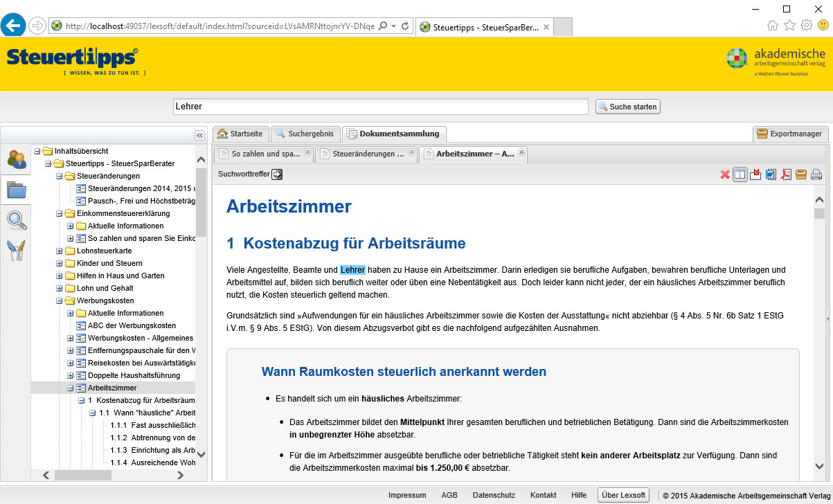The image size is (833, 504).
Task: Expand the Lohn und Gehalt folder
Action: coord(60,288)
